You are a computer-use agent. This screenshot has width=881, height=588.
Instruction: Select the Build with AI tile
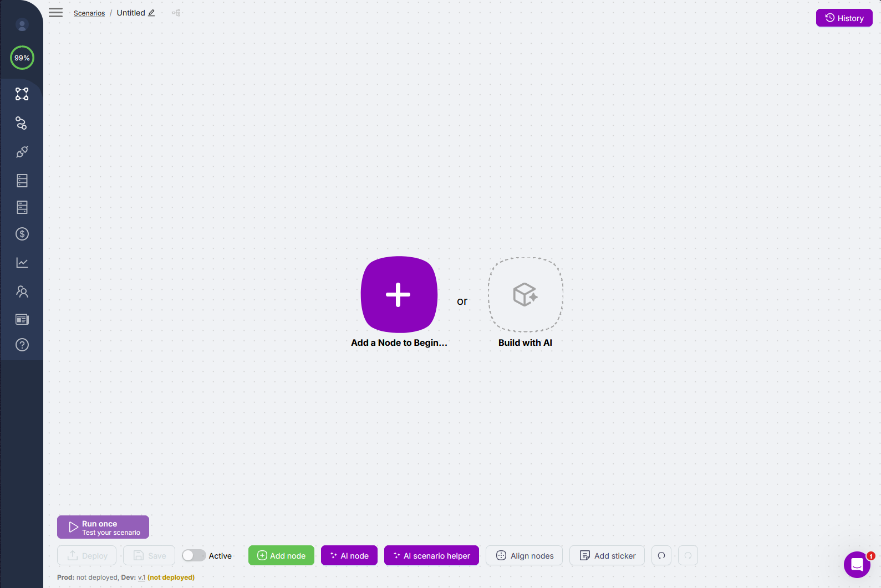[525, 294]
